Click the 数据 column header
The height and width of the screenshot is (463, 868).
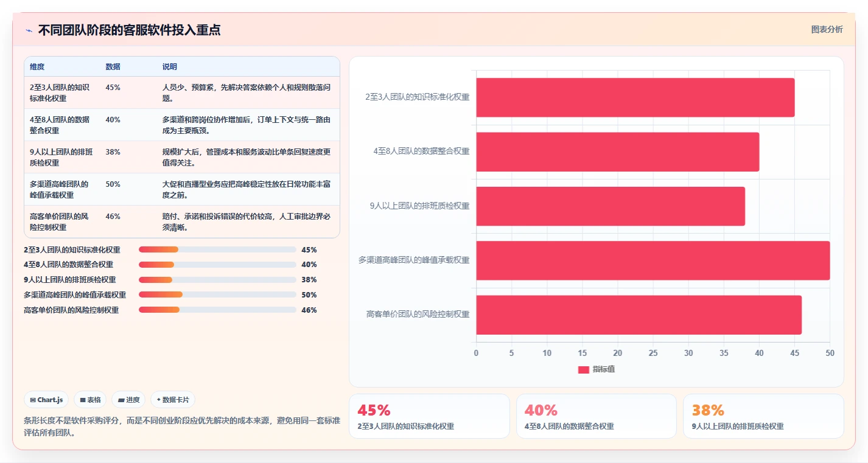(113, 67)
